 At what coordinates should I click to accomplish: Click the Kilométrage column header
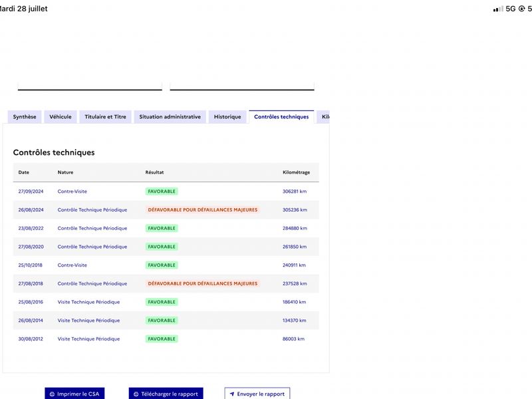click(x=296, y=172)
